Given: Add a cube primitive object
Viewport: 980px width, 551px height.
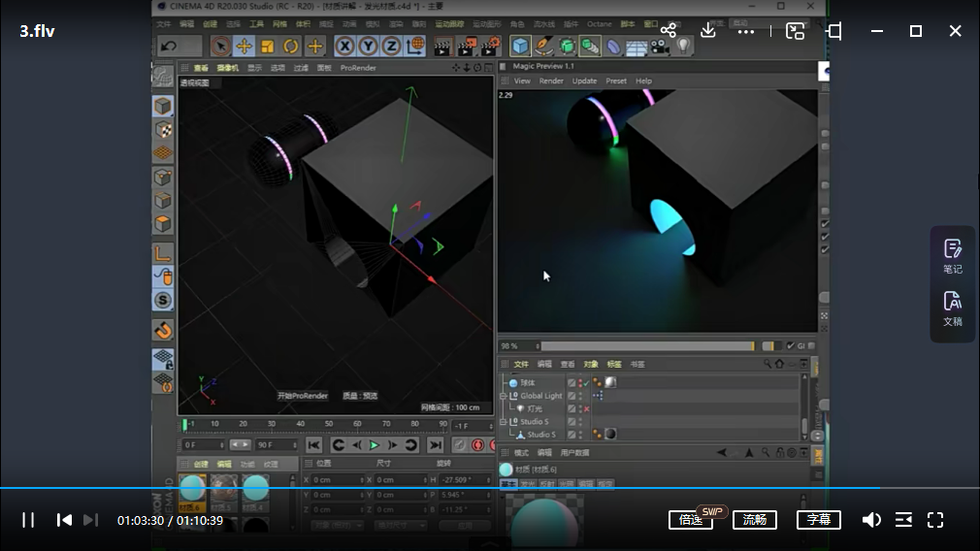Looking at the screenshot, I should click(x=520, y=47).
